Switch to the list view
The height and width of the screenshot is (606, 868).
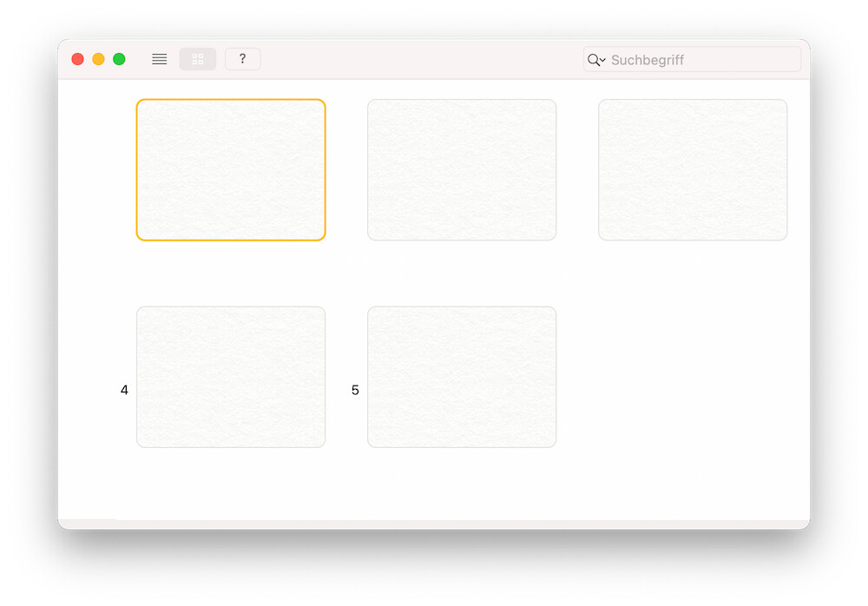pos(160,59)
